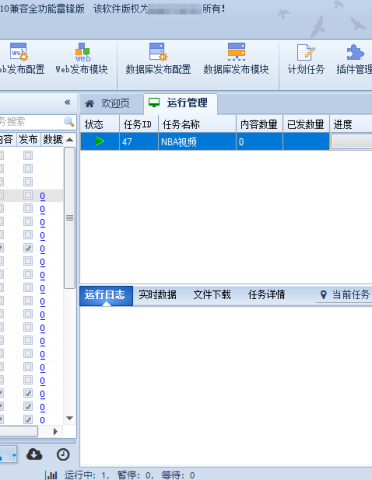
Task: Click the task search input field
Action: [x=31, y=121]
